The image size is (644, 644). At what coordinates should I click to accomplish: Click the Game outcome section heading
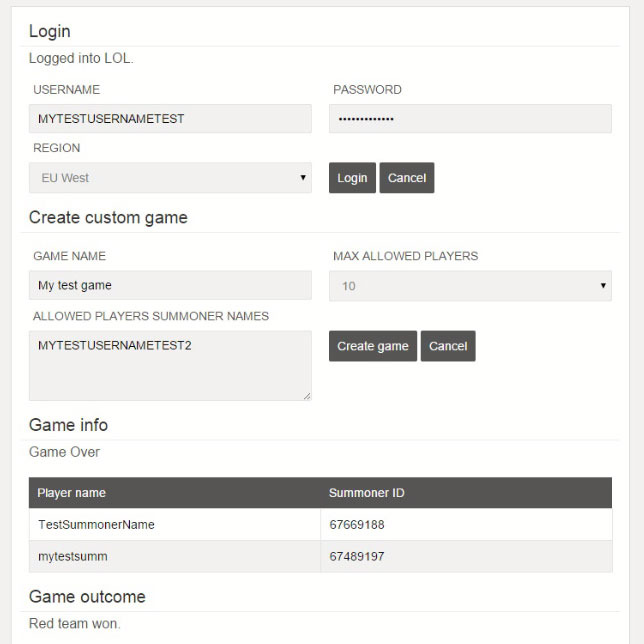click(x=87, y=597)
